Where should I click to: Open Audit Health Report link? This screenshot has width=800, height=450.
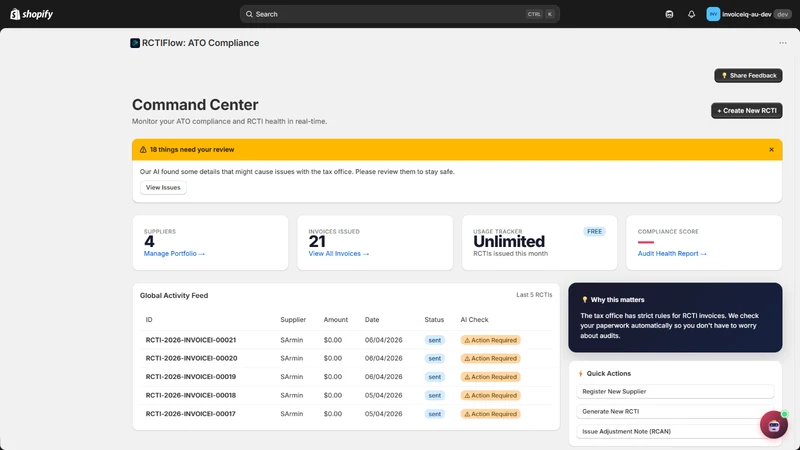(672, 254)
